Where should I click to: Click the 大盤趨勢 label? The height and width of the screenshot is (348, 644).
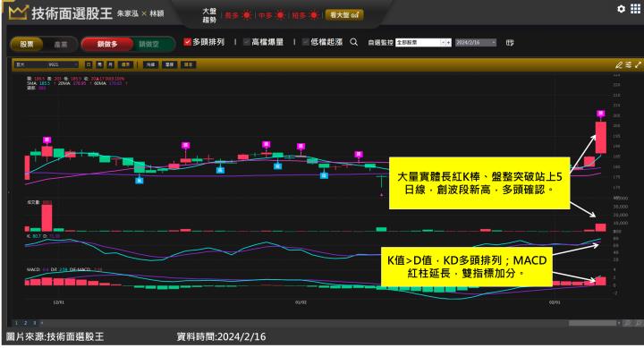pyautogui.click(x=209, y=15)
